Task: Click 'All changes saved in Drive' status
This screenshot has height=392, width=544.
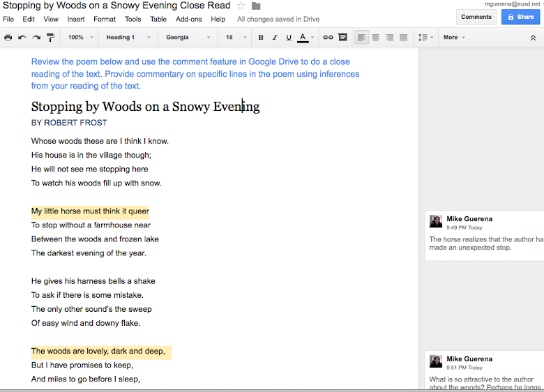Action: [x=278, y=20]
